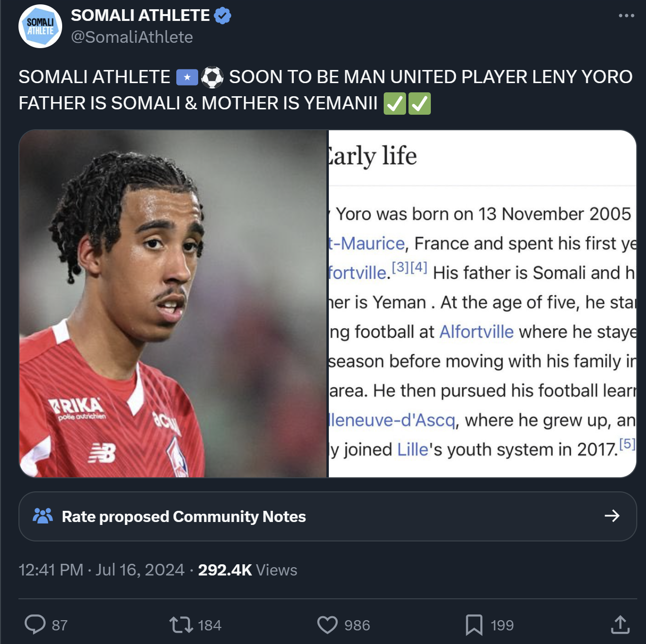
Task: Bookmark this post with the bookmark icon
Action: click(474, 625)
